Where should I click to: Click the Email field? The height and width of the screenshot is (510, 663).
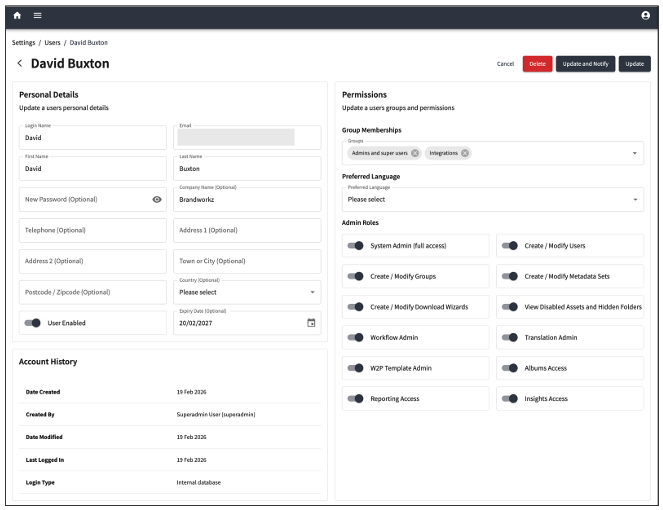pyautogui.click(x=247, y=137)
